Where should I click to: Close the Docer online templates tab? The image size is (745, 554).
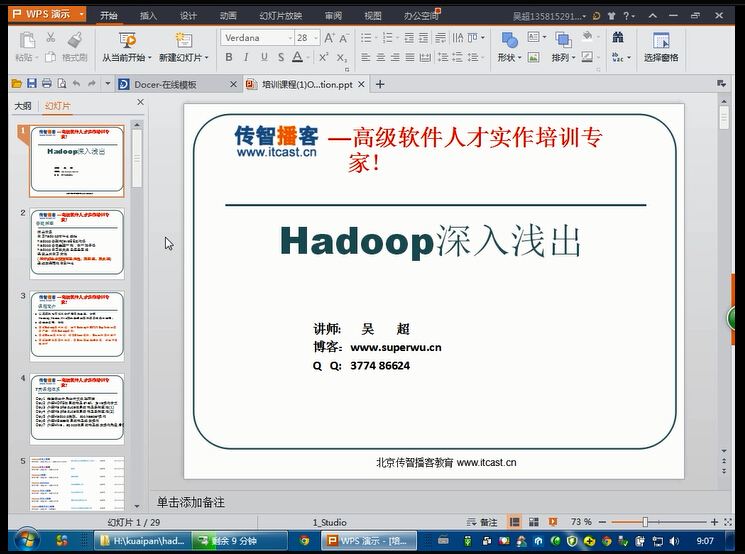[233, 85]
